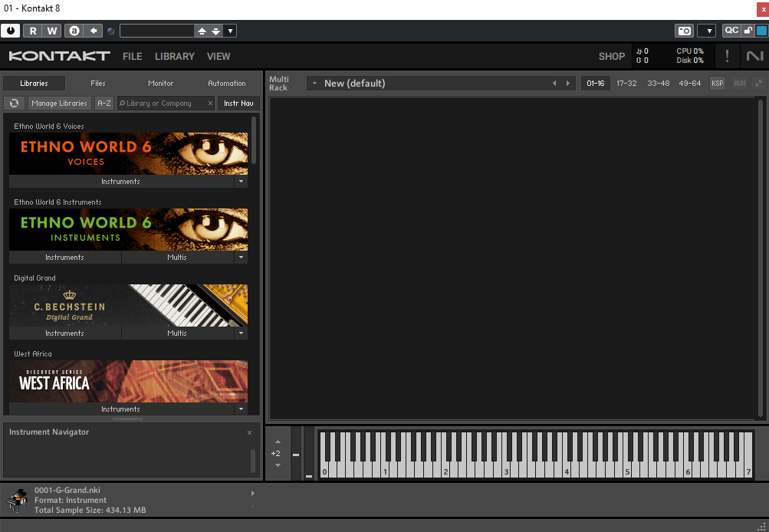Click the Ethno World 6 Voices banner
Viewport: 769px width, 532px height.
click(x=129, y=153)
